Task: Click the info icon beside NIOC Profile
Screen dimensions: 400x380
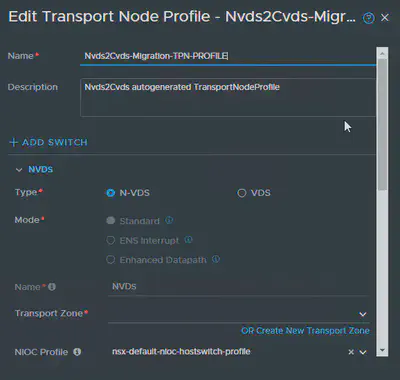Action: (x=77, y=352)
